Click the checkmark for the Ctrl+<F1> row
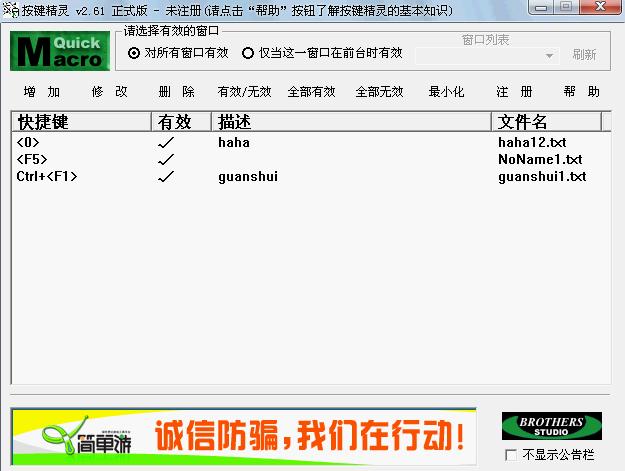 pos(167,177)
